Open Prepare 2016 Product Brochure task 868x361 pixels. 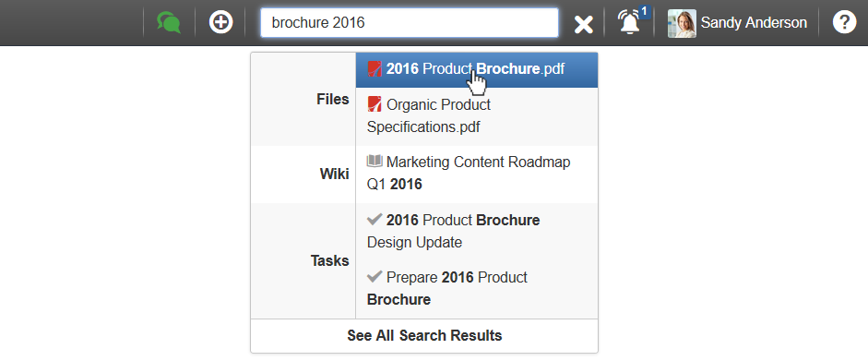pyautogui.click(x=477, y=288)
